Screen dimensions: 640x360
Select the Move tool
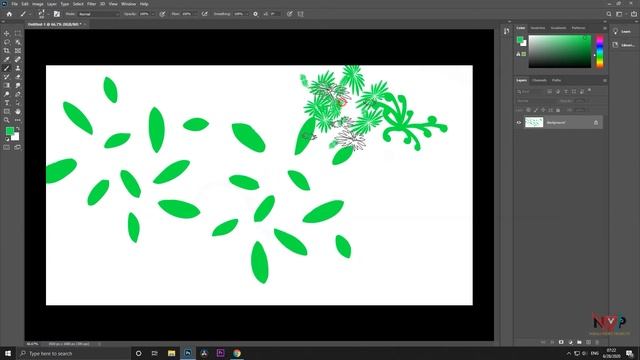pos(7,33)
